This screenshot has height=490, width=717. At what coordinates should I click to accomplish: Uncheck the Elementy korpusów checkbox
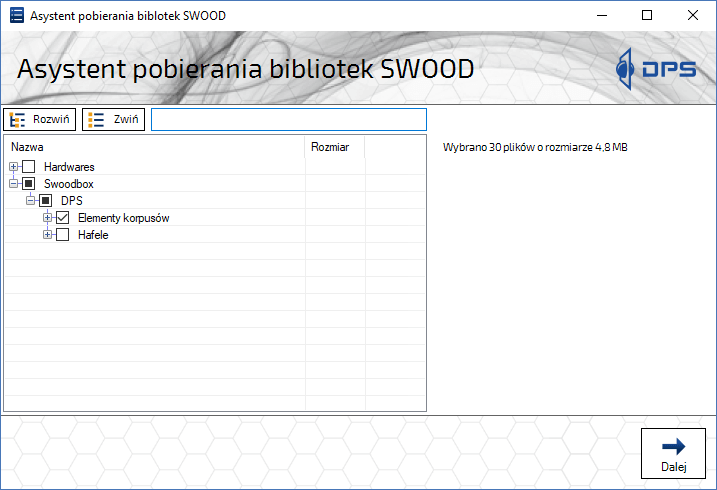pyautogui.click(x=63, y=218)
